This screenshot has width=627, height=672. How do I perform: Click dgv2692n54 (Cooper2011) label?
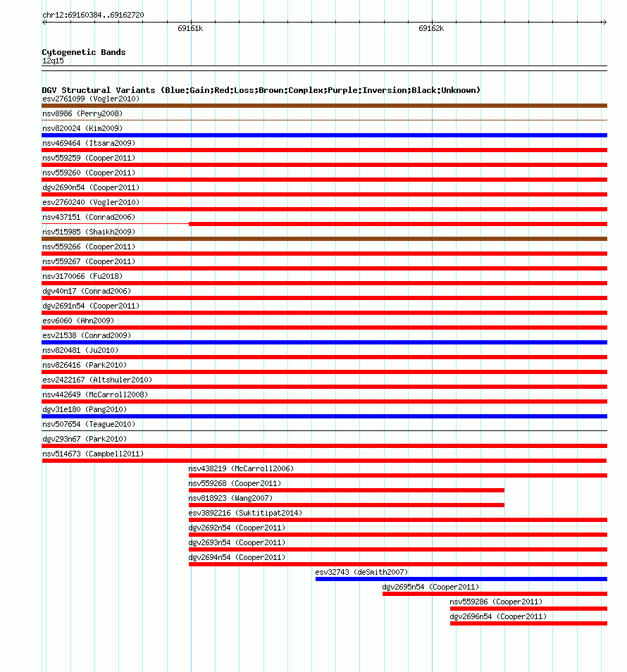coord(237,528)
